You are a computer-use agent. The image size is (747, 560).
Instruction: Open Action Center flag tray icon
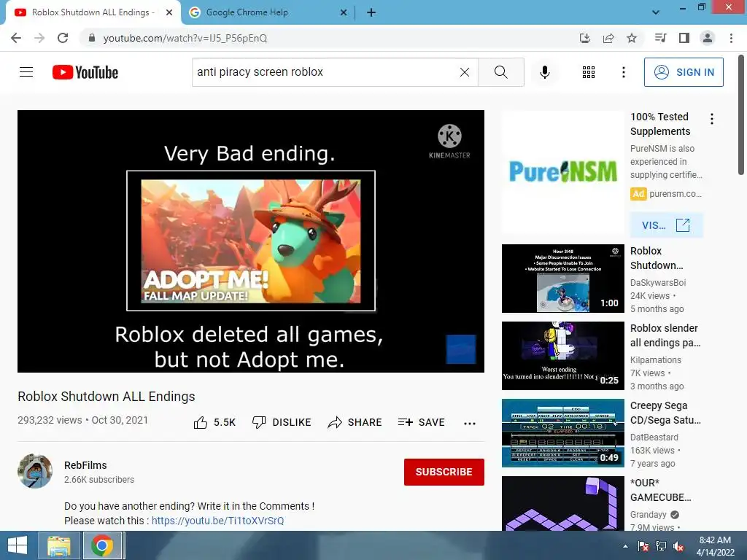[x=643, y=546]
